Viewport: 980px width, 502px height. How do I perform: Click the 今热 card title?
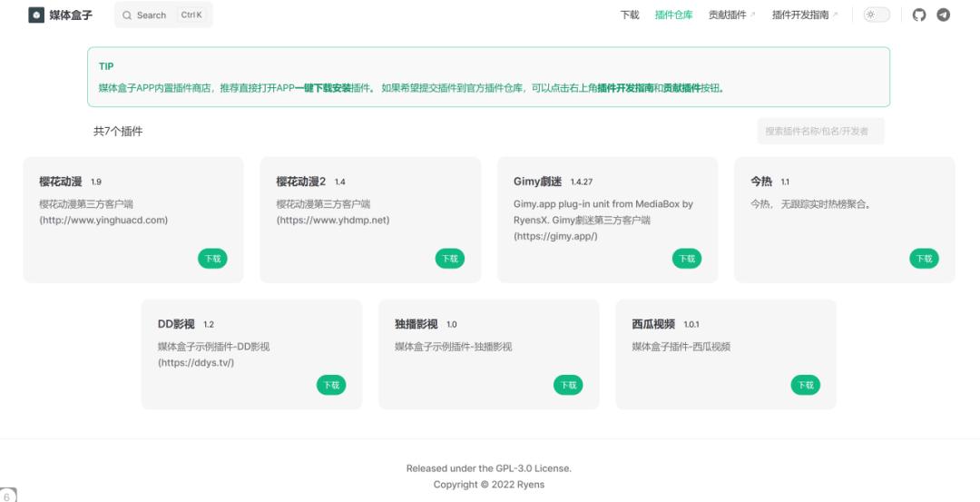[x=761, y=182]
